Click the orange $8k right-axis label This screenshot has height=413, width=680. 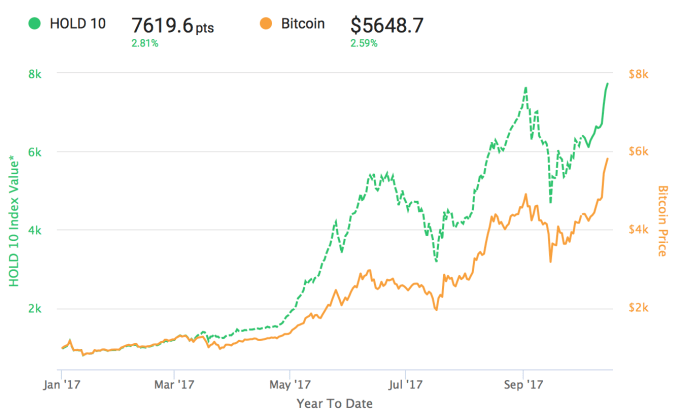(x=637, y=74)
